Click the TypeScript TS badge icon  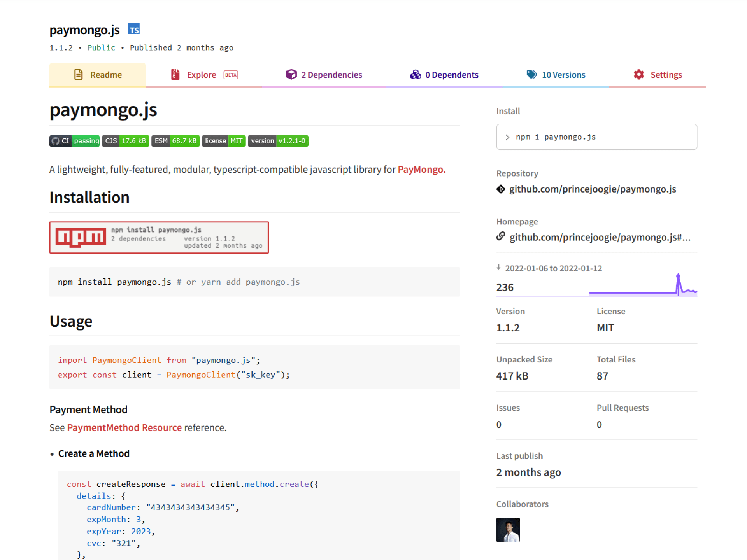click(x=134, y=29)
